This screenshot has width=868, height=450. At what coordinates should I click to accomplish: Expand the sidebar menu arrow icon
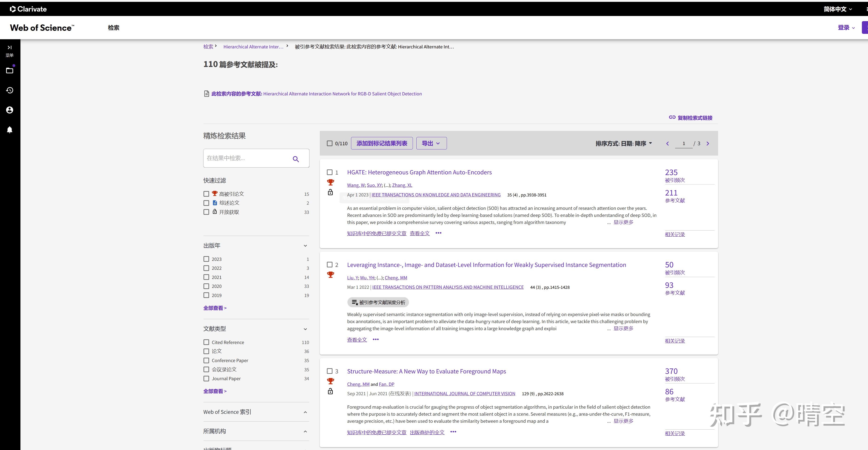point(9,47)
